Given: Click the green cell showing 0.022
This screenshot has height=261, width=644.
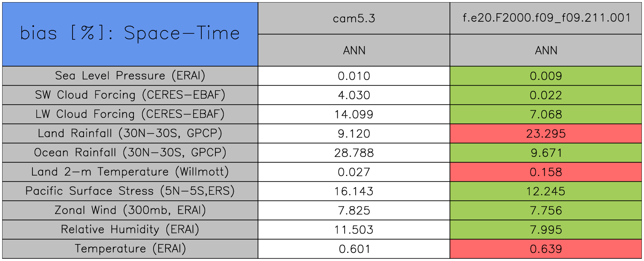Looking at the screenshot, I should (x=546, y=95).
